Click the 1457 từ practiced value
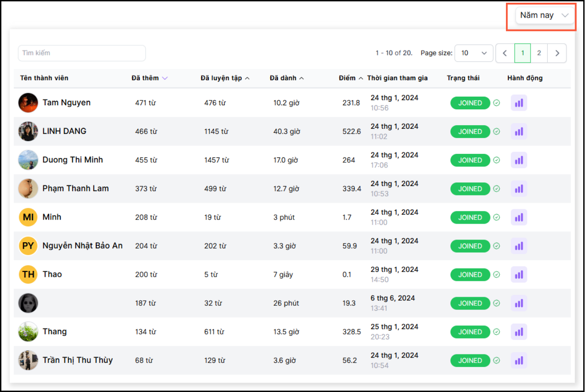585x392 pixels. click(x=217, y=160)
